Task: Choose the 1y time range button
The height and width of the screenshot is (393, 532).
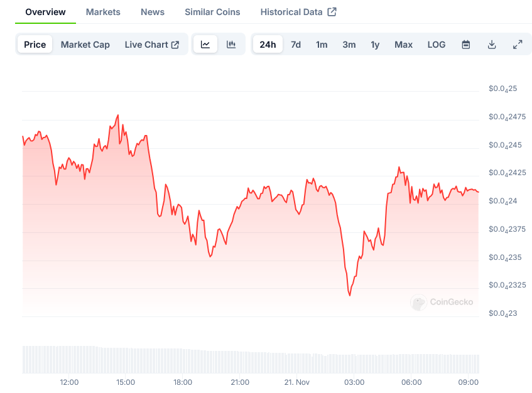Action: (375, 45)
